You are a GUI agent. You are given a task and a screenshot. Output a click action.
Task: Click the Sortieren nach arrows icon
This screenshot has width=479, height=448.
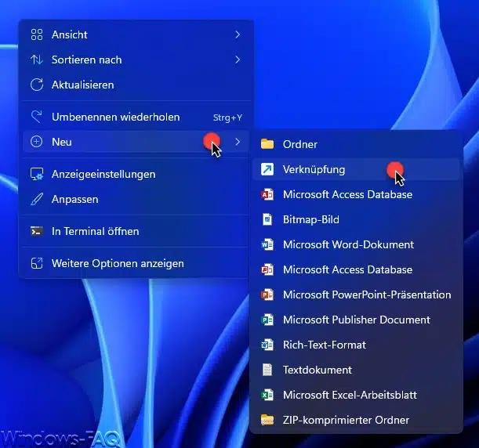point(37,60)
